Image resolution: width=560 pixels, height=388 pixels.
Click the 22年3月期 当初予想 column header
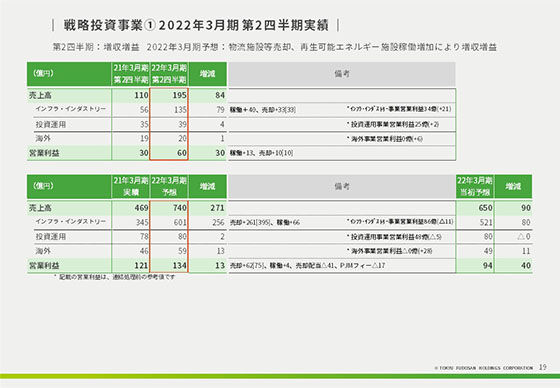(x=475, y=186)
